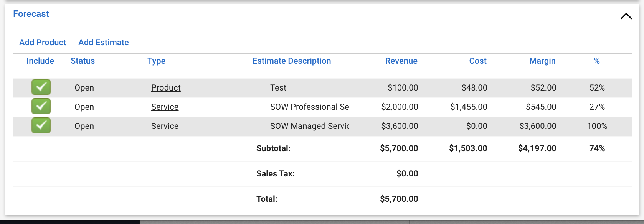Sort by the Status column header
Image resolution: width=644 pixels, height=224 pixels.
[83, 61]
